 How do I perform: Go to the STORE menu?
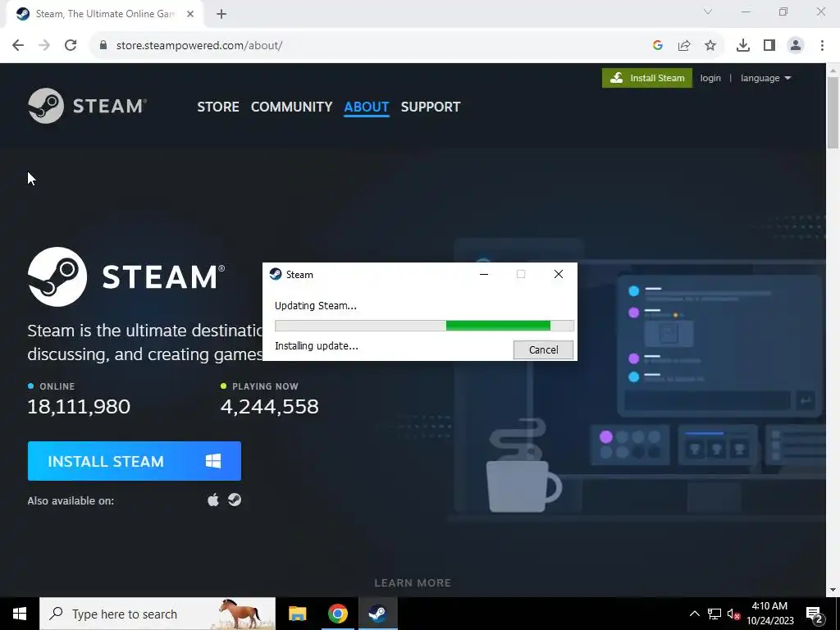coord(218,107)
